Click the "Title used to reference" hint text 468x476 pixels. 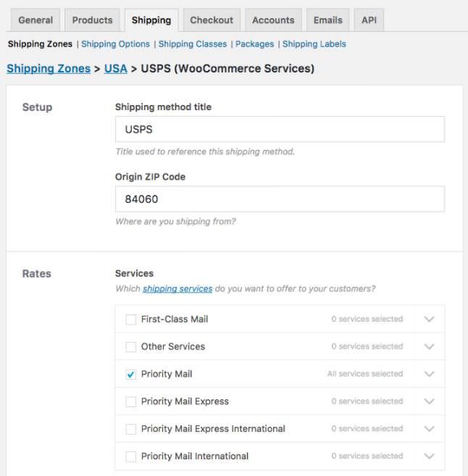205,151
